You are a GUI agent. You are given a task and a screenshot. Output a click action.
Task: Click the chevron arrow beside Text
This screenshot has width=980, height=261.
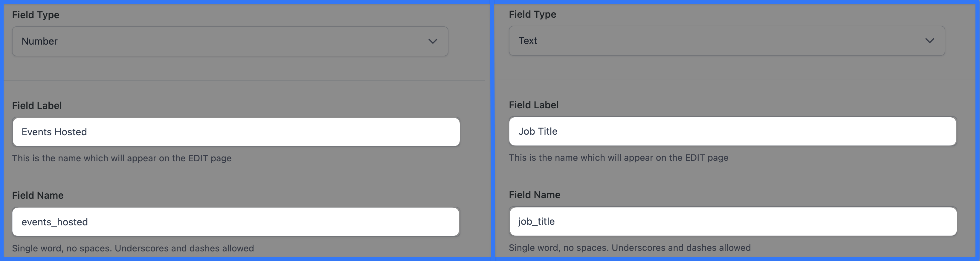(929, 41)
